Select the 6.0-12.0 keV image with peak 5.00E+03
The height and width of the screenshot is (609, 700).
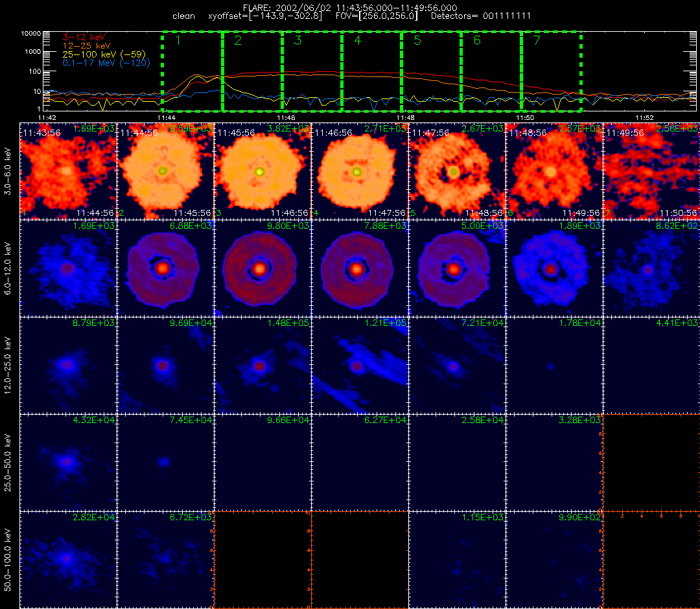pos(458,269)
